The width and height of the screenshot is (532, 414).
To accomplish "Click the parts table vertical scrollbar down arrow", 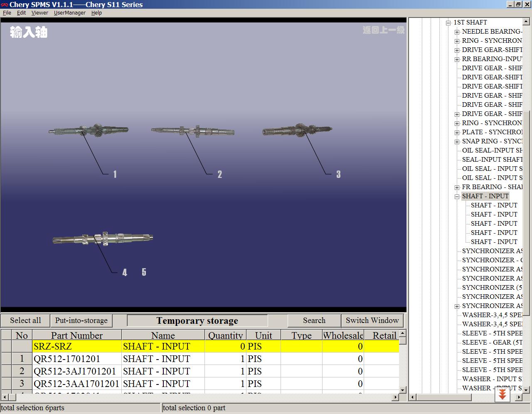I will [402, 390].
